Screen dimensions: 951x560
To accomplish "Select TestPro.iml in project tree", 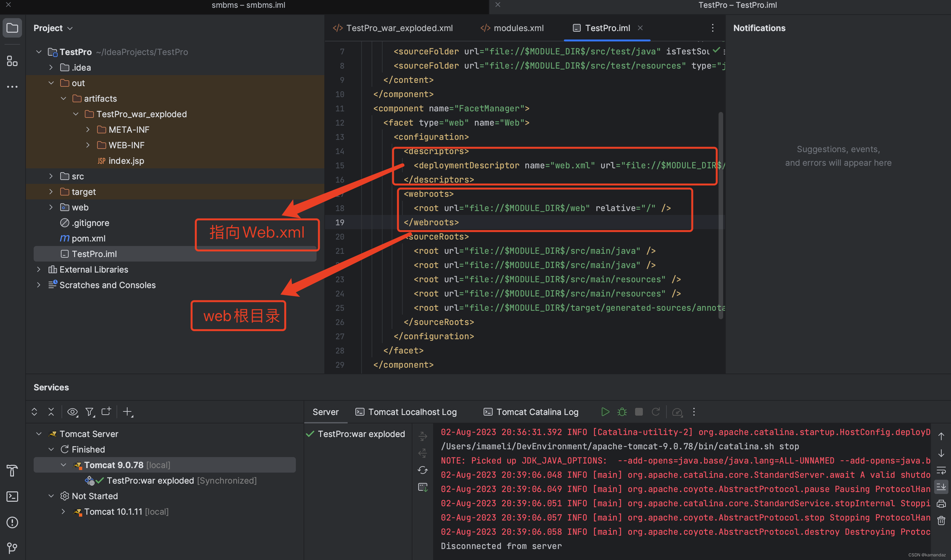I will coord(175,253).
